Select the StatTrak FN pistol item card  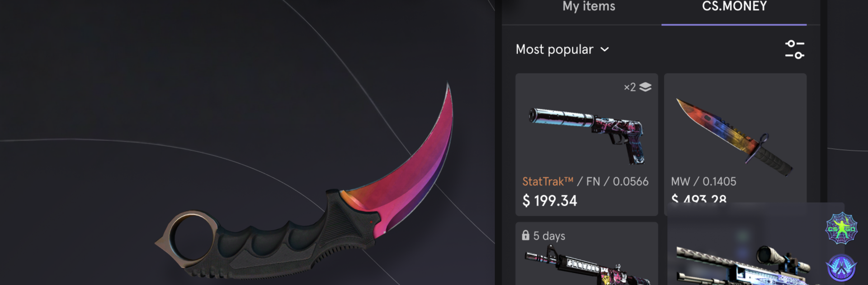[586, 144]
